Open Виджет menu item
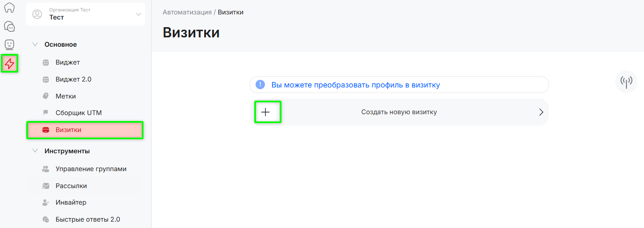The width and height of the screenshot is (644, 228). pos(67,62)
